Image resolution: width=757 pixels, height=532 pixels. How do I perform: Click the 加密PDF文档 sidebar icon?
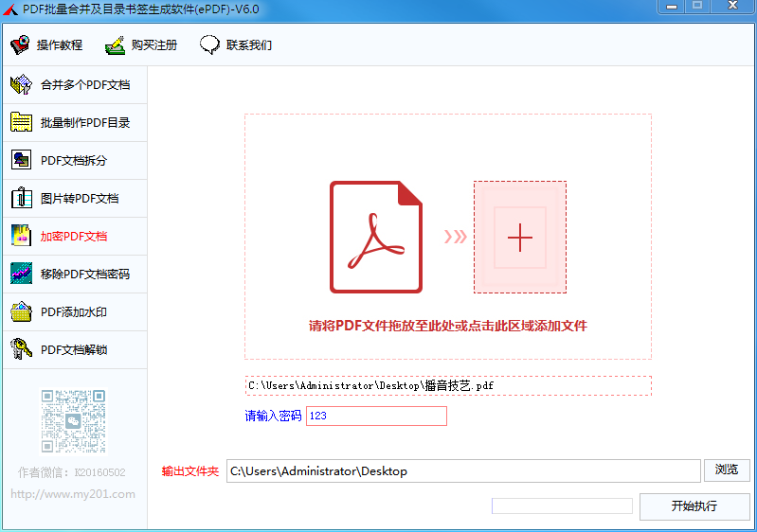[x=21, y=236]
